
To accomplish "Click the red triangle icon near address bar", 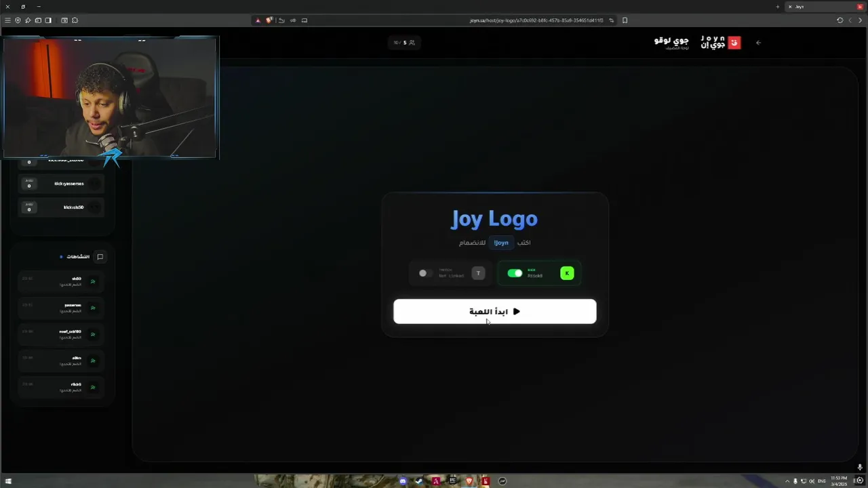I will point(258,20).
